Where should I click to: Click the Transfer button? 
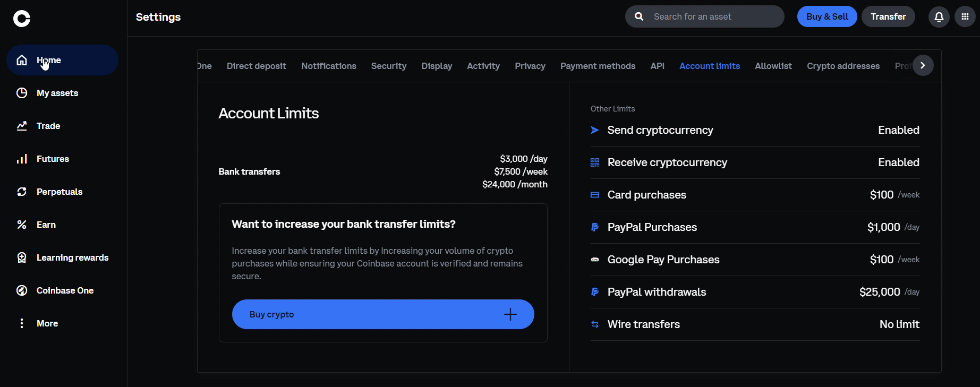(888, 17)
